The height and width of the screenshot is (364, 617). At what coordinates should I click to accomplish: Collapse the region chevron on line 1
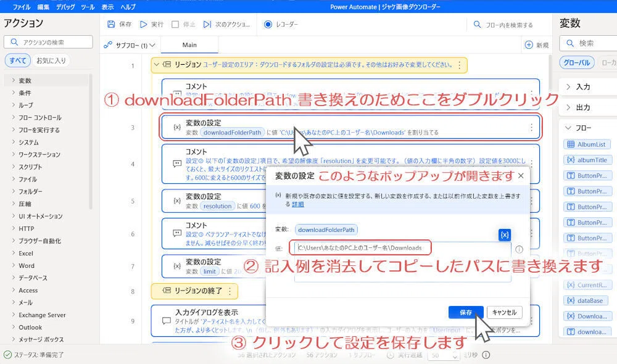click(x=157, y=65)
